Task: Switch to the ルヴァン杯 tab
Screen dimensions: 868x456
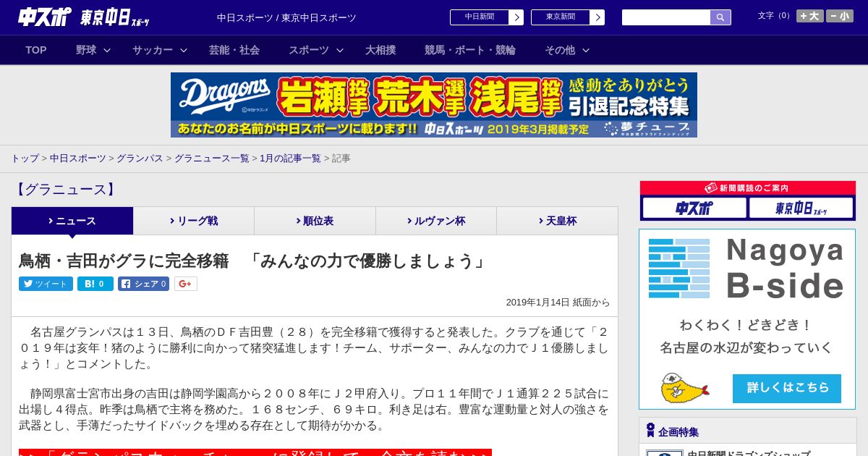Action: pos(436,221)
